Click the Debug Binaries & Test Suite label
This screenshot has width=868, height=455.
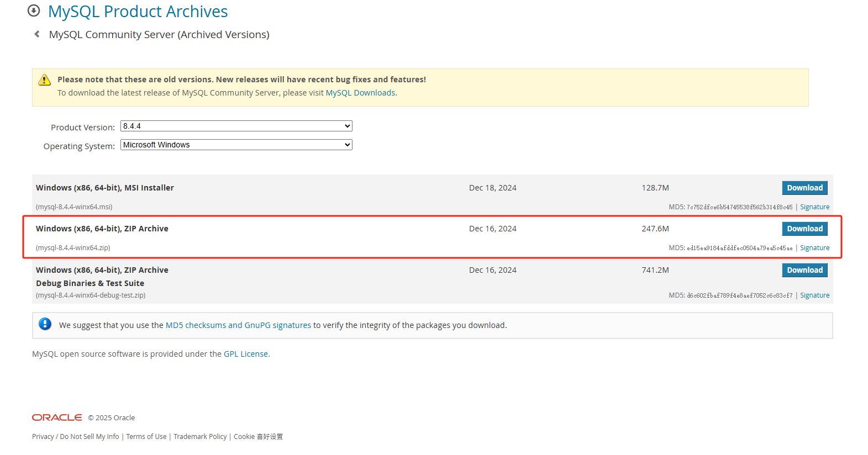pyautogui.click(x=90, y=283)
